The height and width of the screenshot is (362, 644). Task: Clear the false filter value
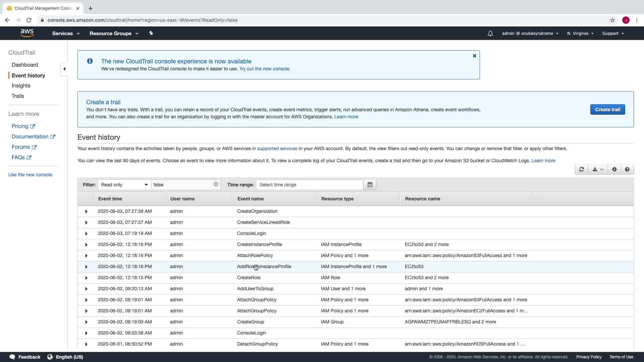pyautogui.click(x=216, y=184)
